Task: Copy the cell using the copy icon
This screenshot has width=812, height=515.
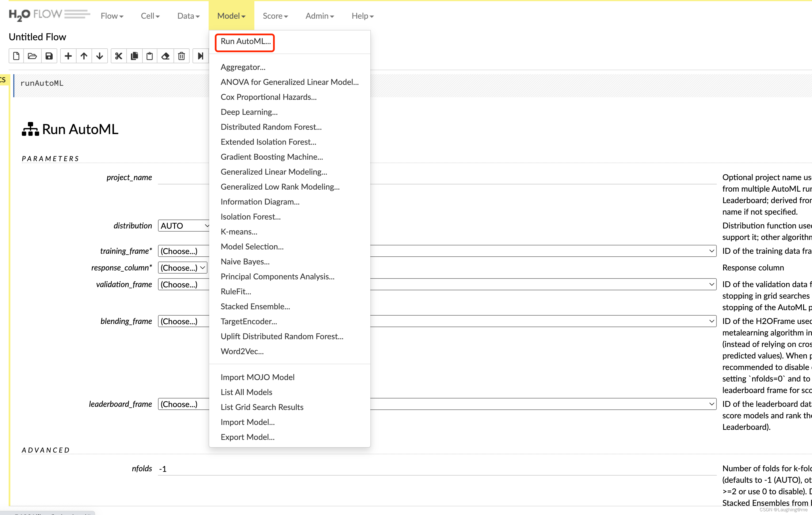Action: tap(134, 56)
